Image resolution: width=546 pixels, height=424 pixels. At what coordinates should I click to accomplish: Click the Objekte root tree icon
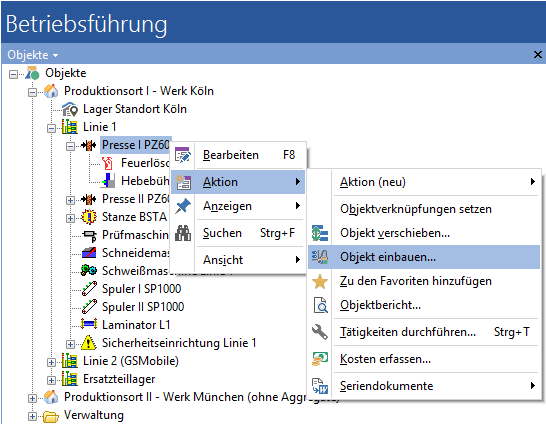click(x=32, y=73)
